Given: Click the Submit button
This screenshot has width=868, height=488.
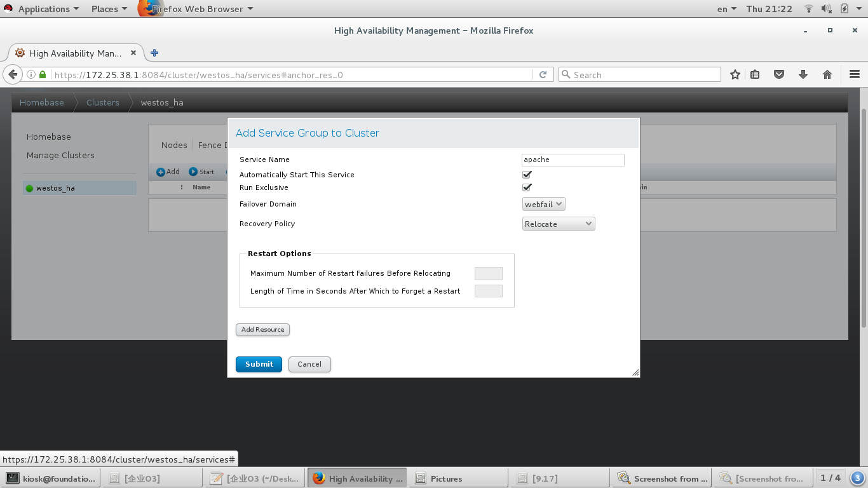Looking at the screenshot, I should 259,364.
